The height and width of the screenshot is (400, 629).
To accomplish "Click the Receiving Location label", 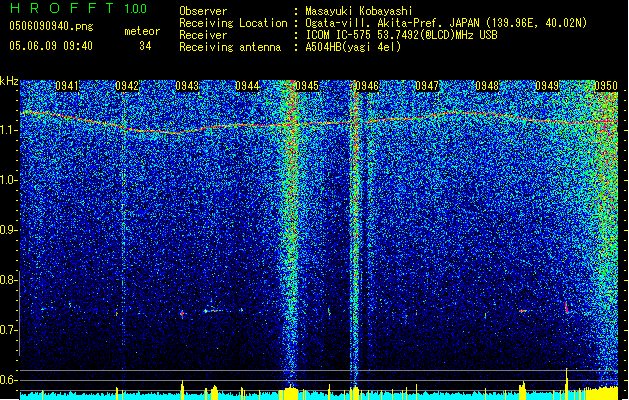I will pyautogui.click(x=233, y=23).
